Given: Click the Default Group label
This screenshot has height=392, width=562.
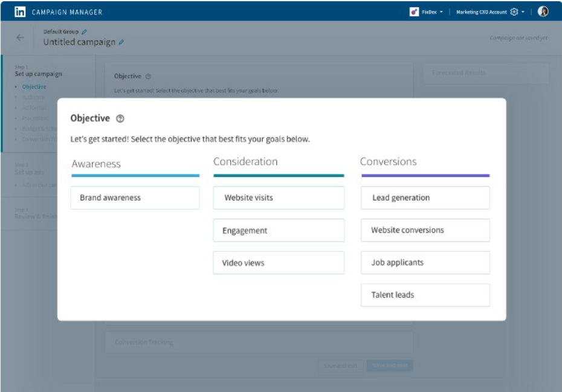Looking at the screenshot, I should tap(61, 31).
